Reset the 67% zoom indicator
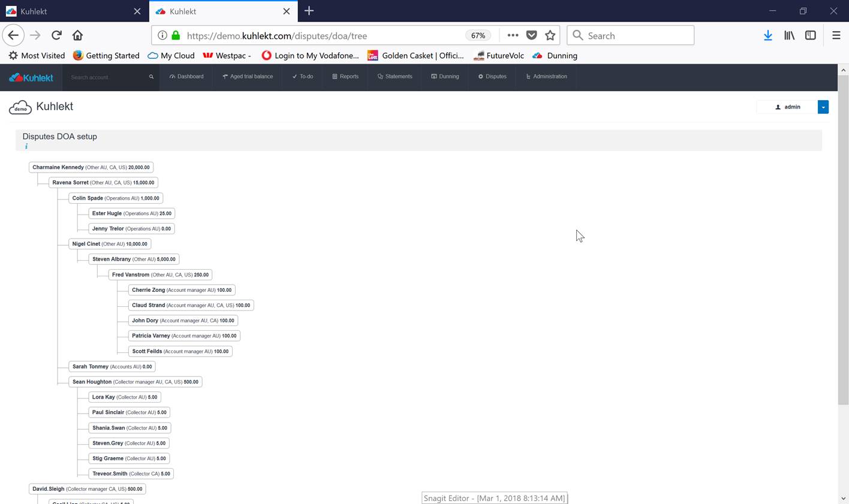This screenshot has height=504, width=849. (478, 35)
